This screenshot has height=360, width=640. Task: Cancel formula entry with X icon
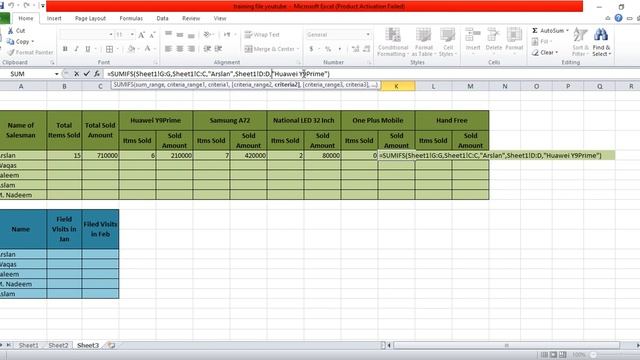tap(76, 74)
